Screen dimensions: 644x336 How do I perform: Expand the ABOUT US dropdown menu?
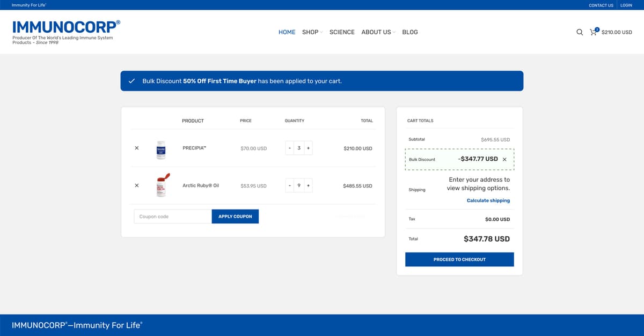pyautogui.click(x=378, y=32)
